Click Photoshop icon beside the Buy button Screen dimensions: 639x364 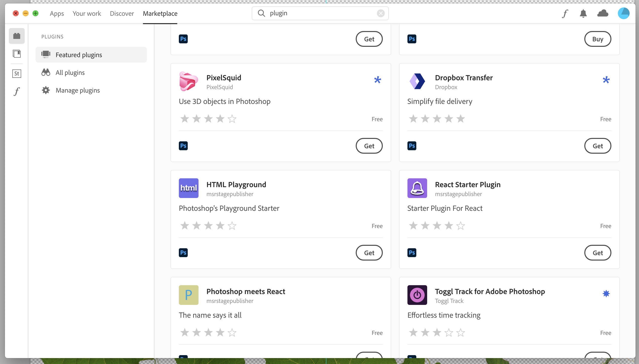tap(412, 39)
